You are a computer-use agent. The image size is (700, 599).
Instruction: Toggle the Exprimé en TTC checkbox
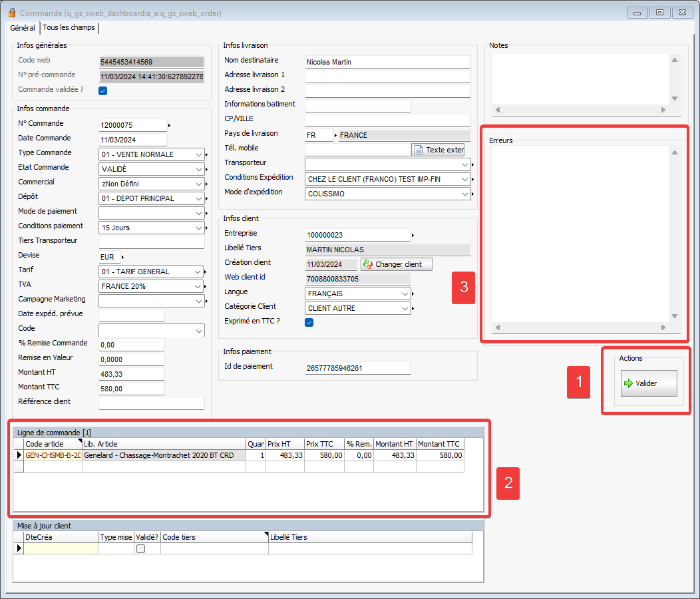pos(309,323)
